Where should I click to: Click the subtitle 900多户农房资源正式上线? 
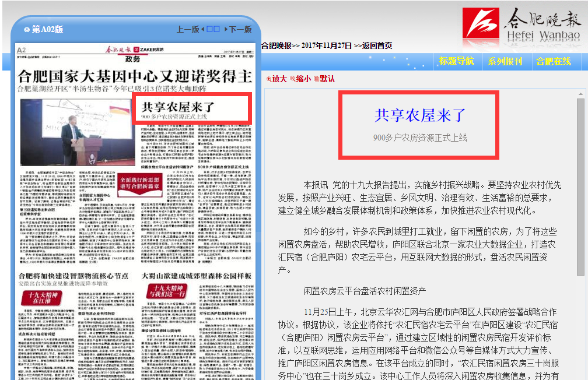click(420, 138)
